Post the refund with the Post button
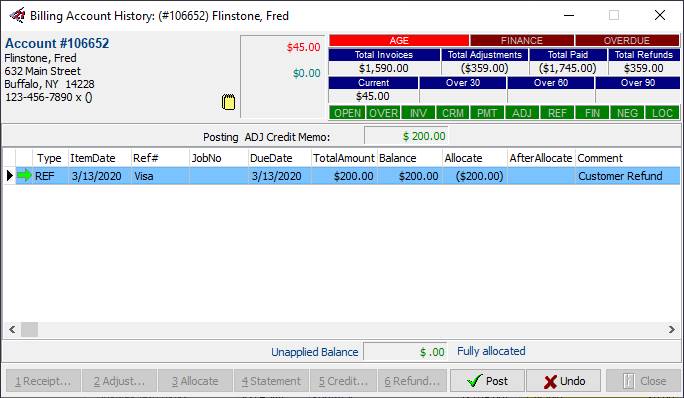This screenshot has width=684, height=398. (487, 381)
